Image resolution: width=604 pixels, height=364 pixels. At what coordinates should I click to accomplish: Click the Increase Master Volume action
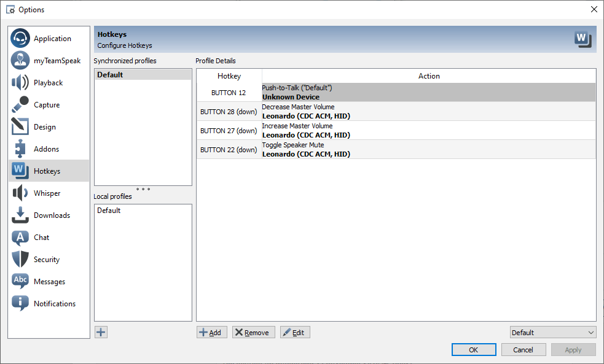[x=429, y=131]
